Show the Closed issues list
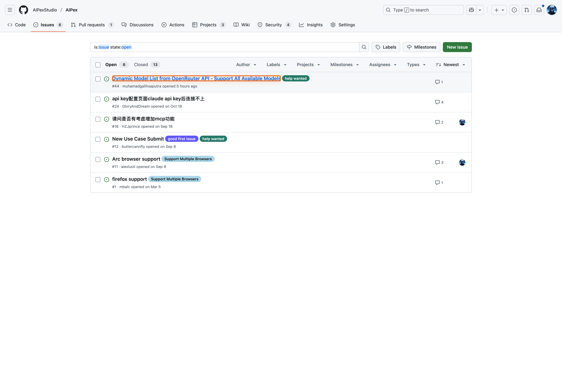562x392 pixels. 141,65
